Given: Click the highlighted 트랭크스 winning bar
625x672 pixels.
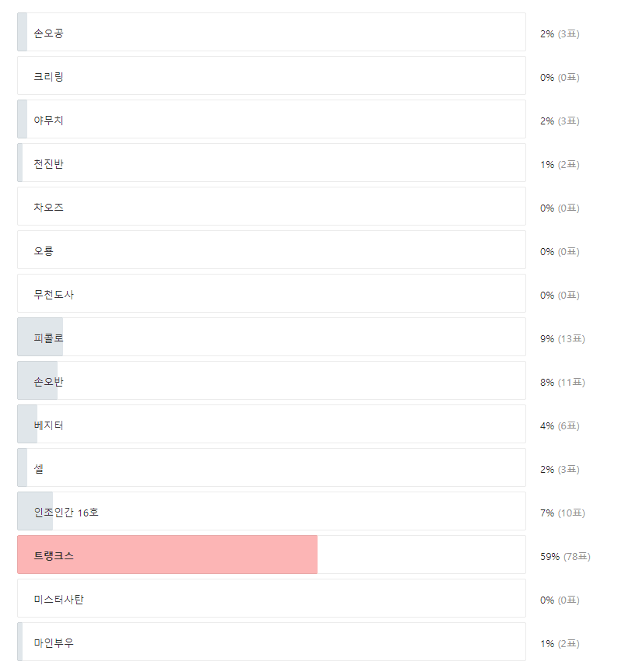Looking at the screenshot, I should 167,555.
